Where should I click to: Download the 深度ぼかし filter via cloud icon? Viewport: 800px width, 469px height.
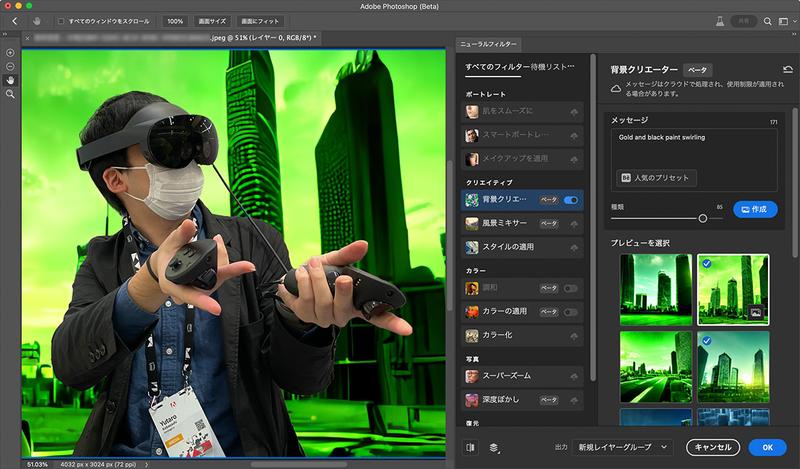coord(574,400)
